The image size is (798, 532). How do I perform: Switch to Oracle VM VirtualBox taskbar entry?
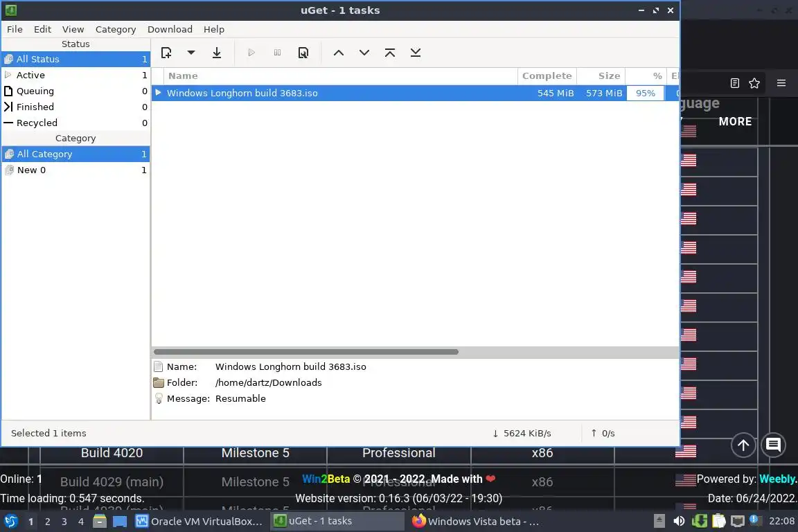pyautogui.click(x=199, y=522)
